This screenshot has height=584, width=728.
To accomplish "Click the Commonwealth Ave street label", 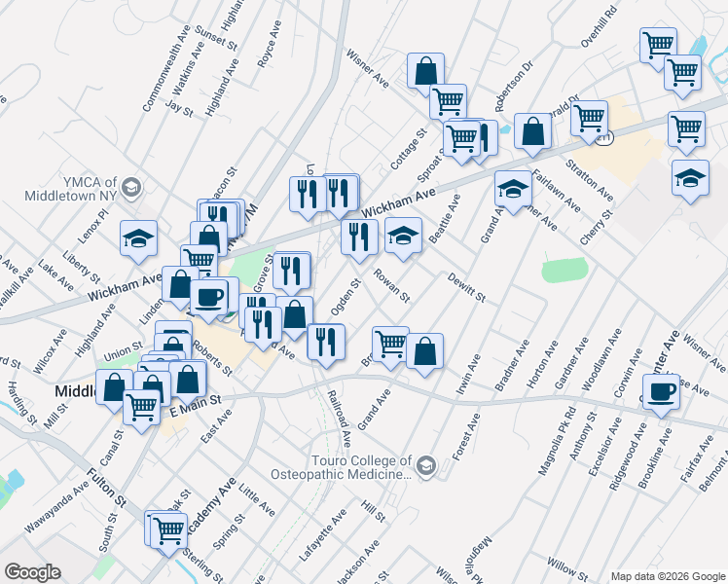I will [x=166, y=68].
